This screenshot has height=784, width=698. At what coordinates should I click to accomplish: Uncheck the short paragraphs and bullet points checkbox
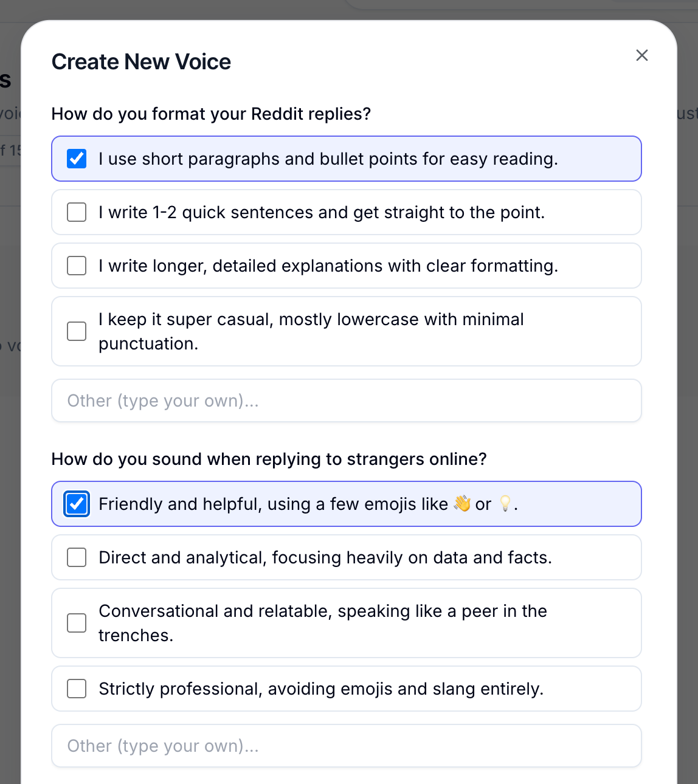pyautogui.click(x=77, y=159)
